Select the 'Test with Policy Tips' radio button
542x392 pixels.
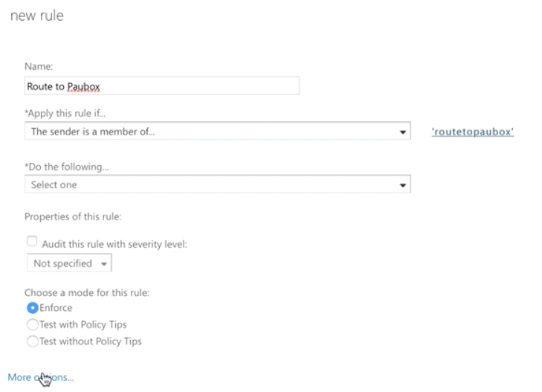(32, 324)
